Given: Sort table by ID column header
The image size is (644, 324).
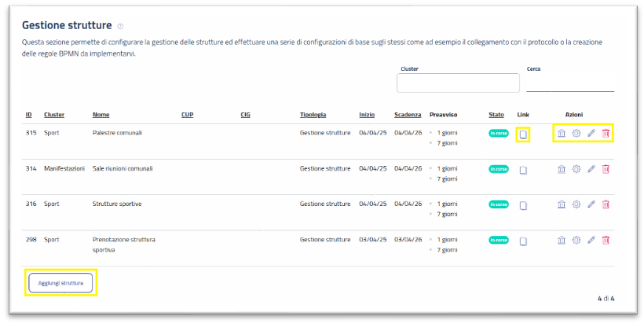Looking at the screenshot, I should [30, 114].
